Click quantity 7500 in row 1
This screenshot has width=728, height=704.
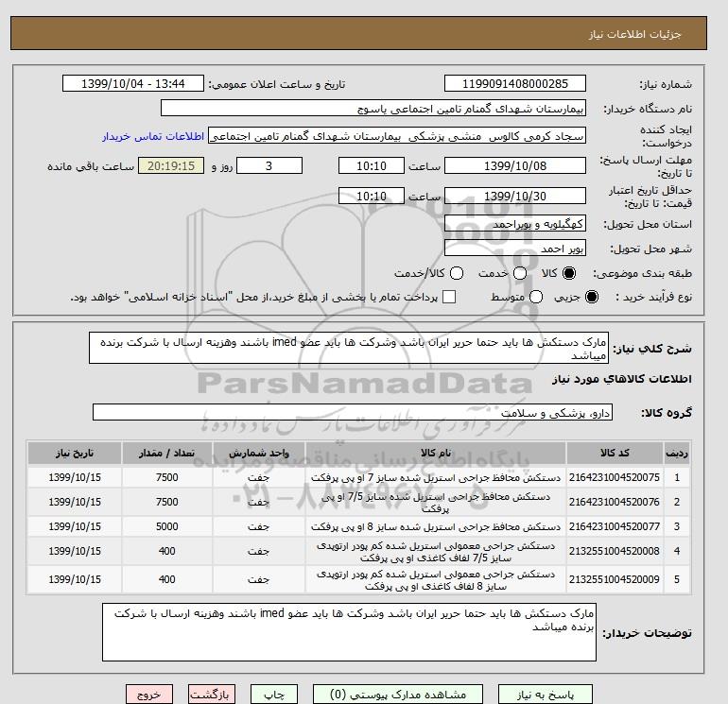(x=167, y=477)
